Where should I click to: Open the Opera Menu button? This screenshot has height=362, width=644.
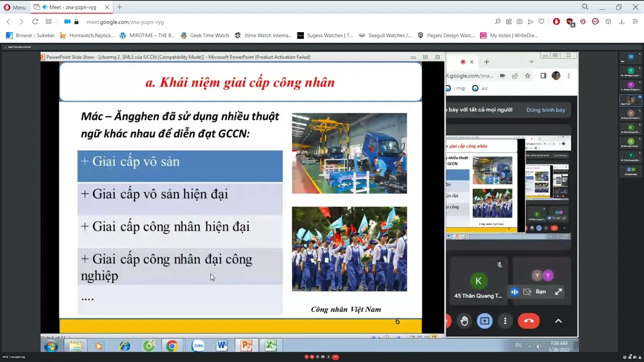click(15, 8)
